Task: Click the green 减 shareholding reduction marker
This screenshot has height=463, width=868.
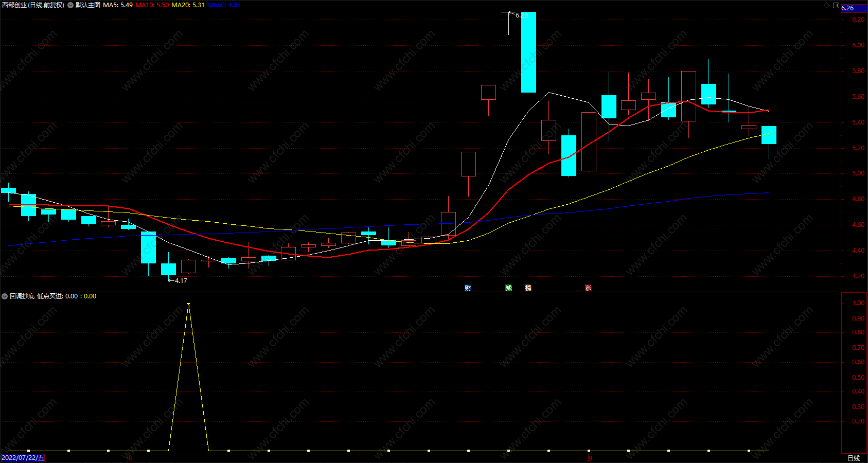Action: pos(508,288)
